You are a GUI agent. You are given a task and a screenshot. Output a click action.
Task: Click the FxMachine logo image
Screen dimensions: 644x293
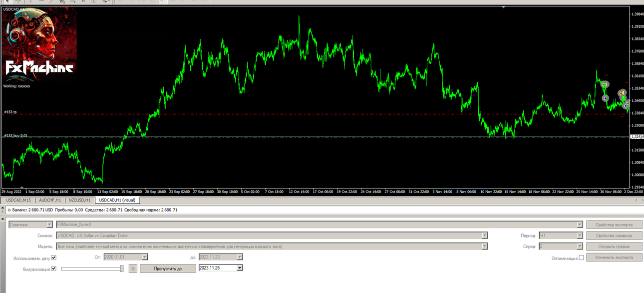click(x=39, y=44)
